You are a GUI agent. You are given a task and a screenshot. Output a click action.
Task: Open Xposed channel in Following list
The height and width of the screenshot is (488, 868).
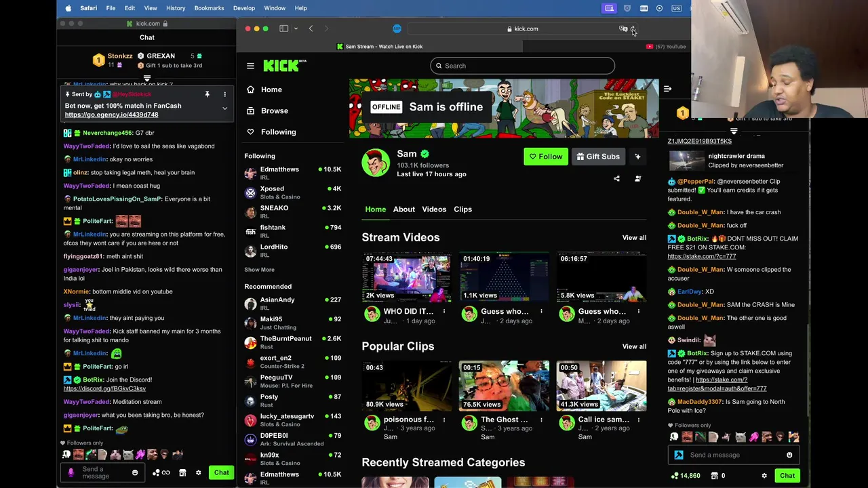[293, 192]
